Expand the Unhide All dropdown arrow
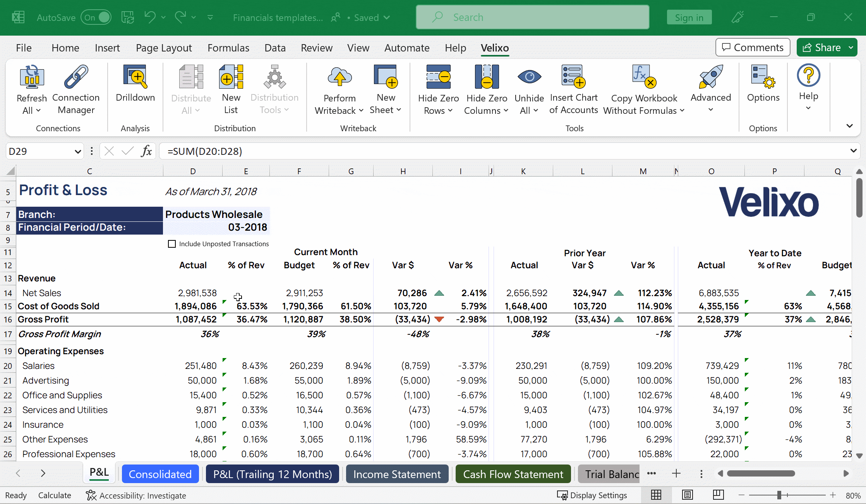Screen dimensions: 866x504 coord(536,111)
